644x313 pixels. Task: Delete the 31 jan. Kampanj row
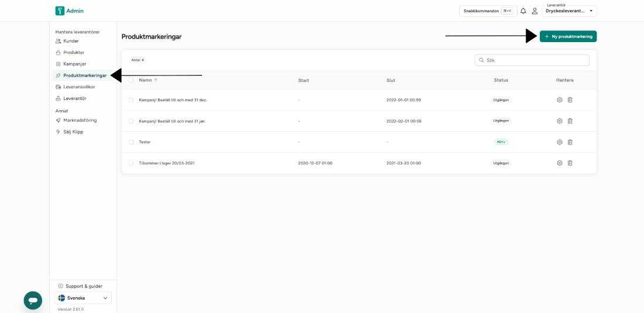(570, 121)
